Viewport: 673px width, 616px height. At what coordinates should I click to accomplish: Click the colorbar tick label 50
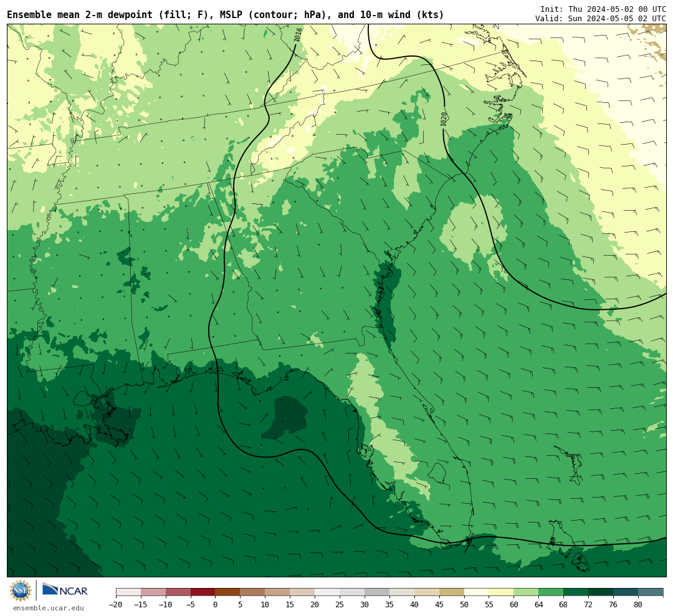(x=464, y=605)
